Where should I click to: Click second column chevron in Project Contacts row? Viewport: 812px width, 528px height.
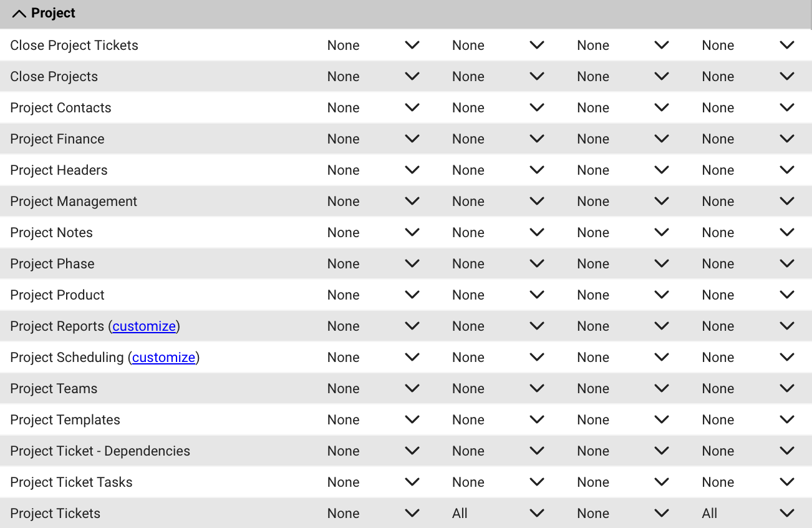(537, 108)
